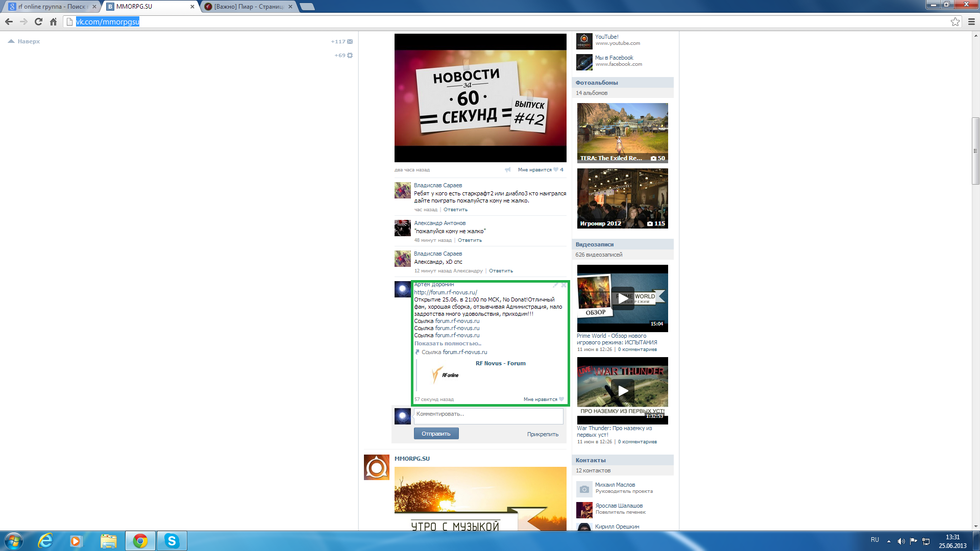Show hidden tray icons arrow
The image size is (980, 551).
pyautogui.click(x=889, y=541)
